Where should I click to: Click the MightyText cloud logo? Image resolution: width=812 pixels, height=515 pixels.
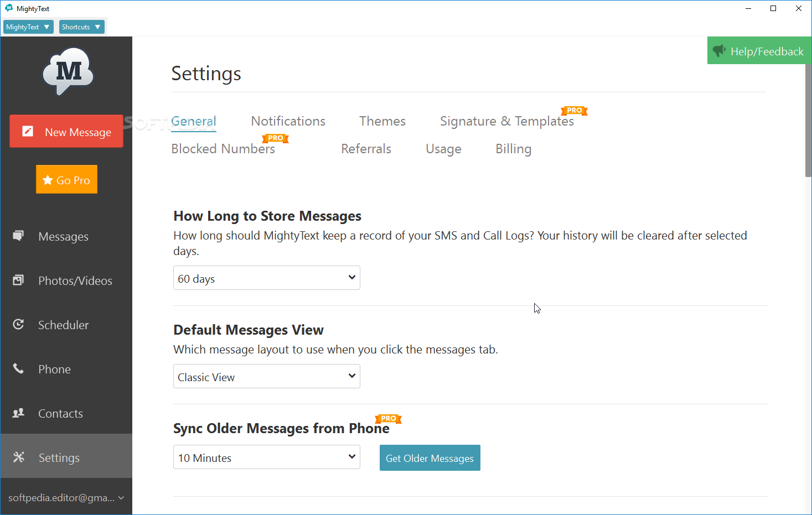tap(69, 71)
